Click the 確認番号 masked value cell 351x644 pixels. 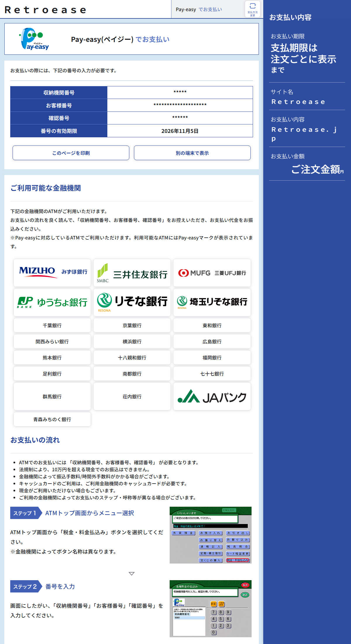tap(180, 118)
